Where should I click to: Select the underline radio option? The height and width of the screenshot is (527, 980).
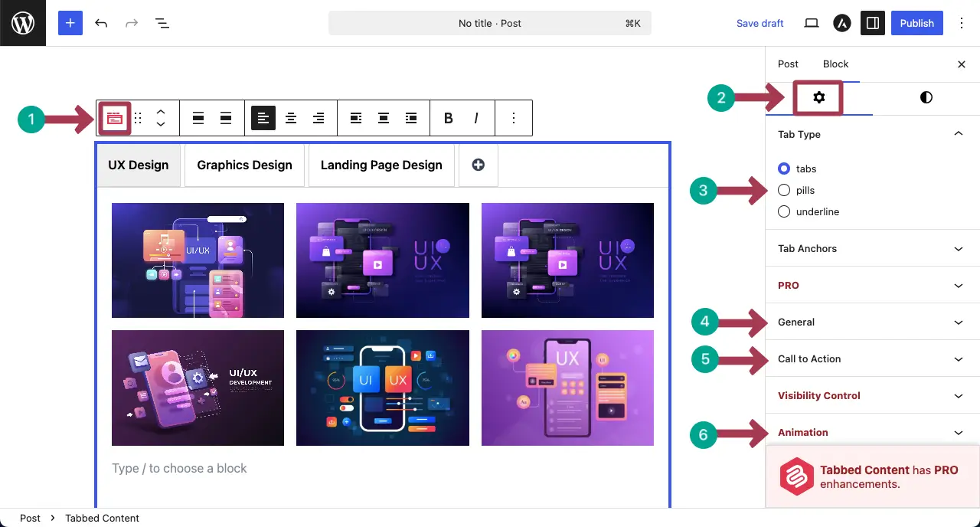pyautogui.click(x=784, y=211)
